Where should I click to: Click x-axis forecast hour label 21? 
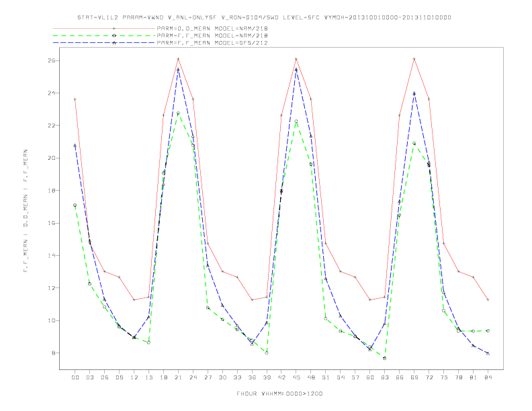tap(178, 377)
